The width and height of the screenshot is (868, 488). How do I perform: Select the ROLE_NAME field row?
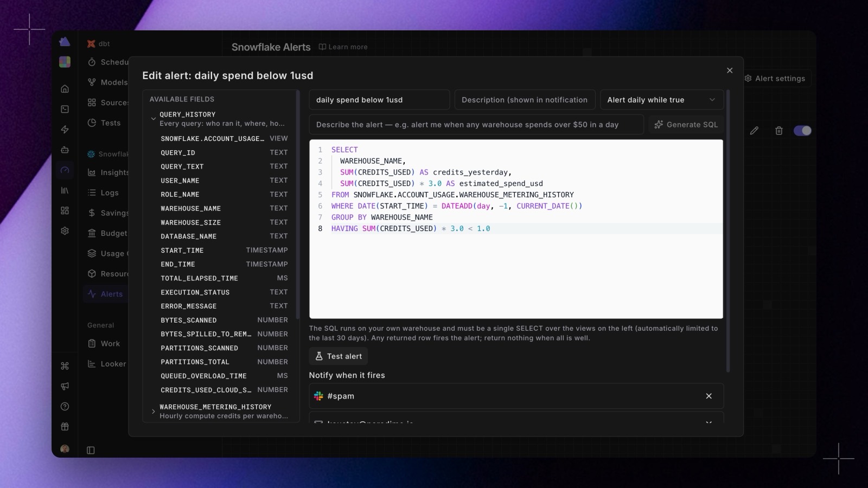click(224, 195)
